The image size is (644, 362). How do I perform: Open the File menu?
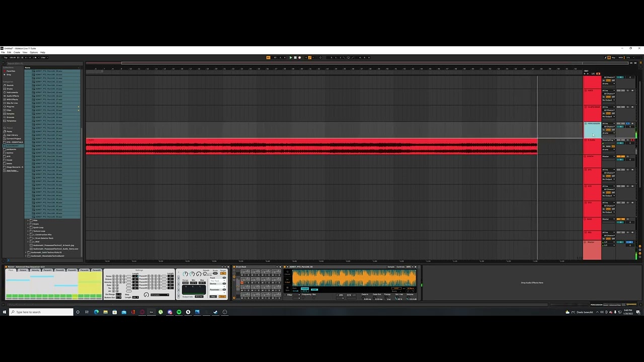point(3,52)
